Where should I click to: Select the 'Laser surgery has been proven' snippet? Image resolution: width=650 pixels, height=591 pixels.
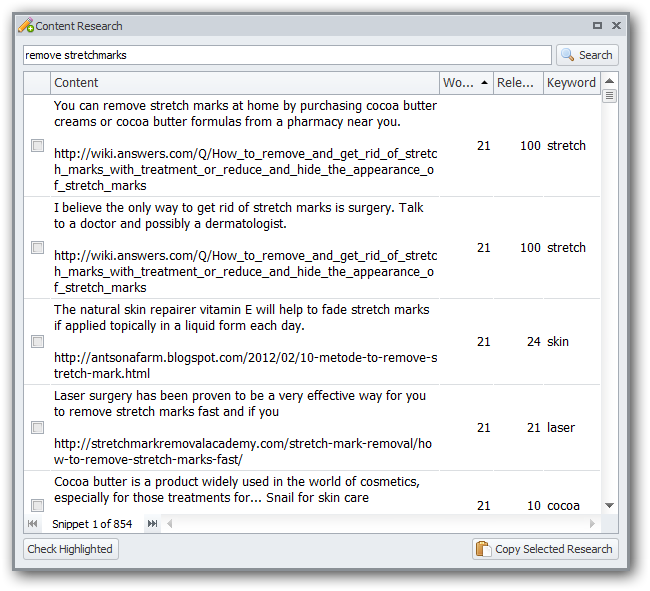240,404
